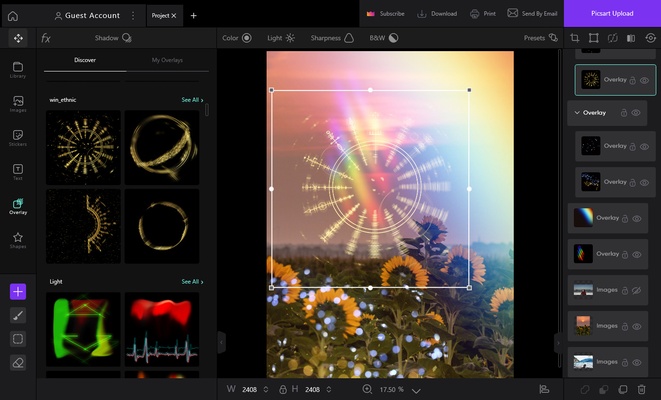Open the Stickers panel
Viewport: 661px width, 400px height.
(x=18, y=138)
